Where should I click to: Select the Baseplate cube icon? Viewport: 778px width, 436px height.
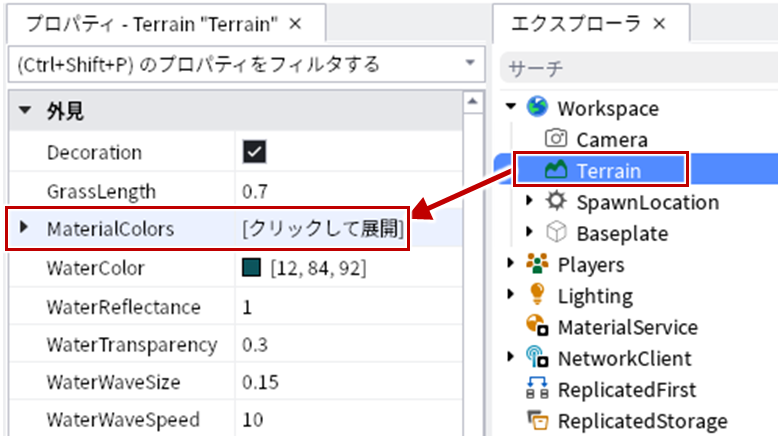coord(556,232)
